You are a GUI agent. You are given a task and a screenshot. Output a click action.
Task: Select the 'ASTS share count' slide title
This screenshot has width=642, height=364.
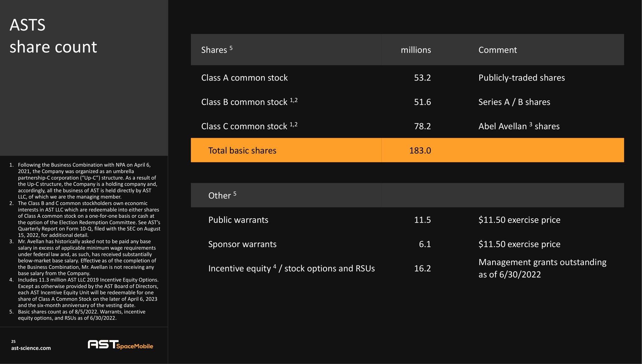[53, 36]
